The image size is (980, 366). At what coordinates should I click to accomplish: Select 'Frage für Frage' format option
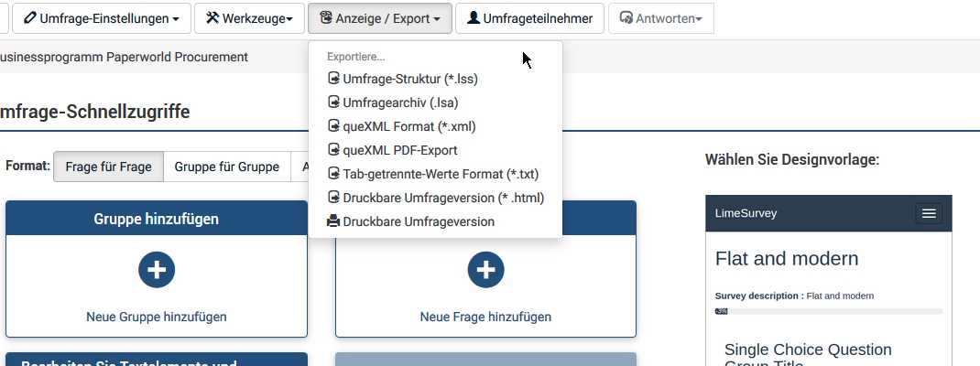pos(108,167)
